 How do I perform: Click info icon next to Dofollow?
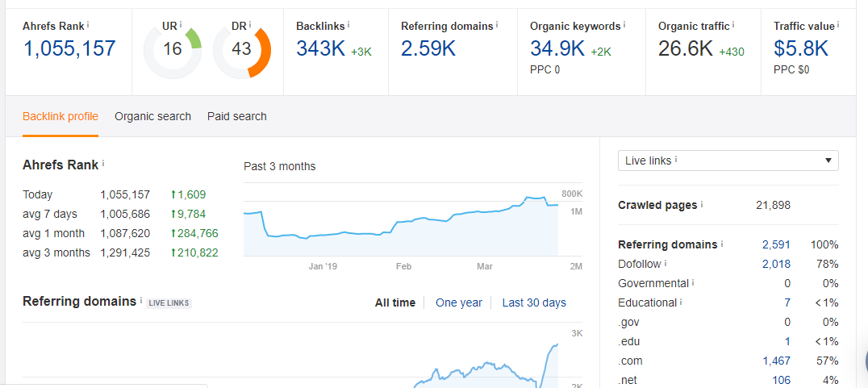pyautogui.click(x=666, y=264)
